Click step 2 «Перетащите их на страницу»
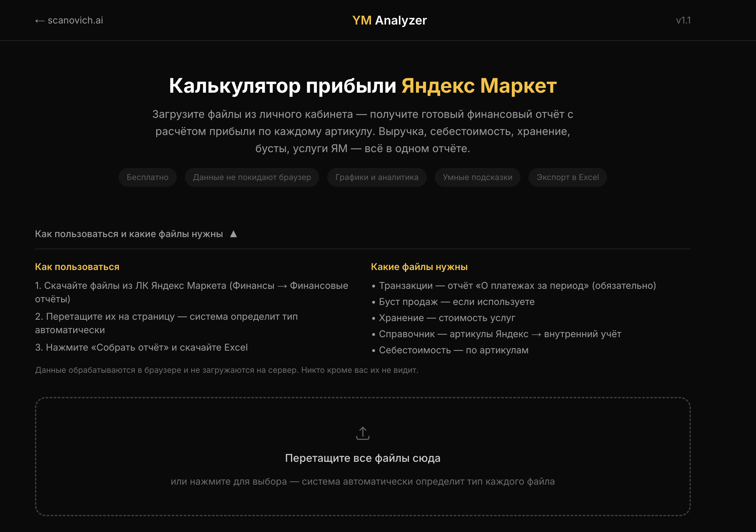This screenshot has height=532, width=756. pyautogui.click(x=166, y=323)
